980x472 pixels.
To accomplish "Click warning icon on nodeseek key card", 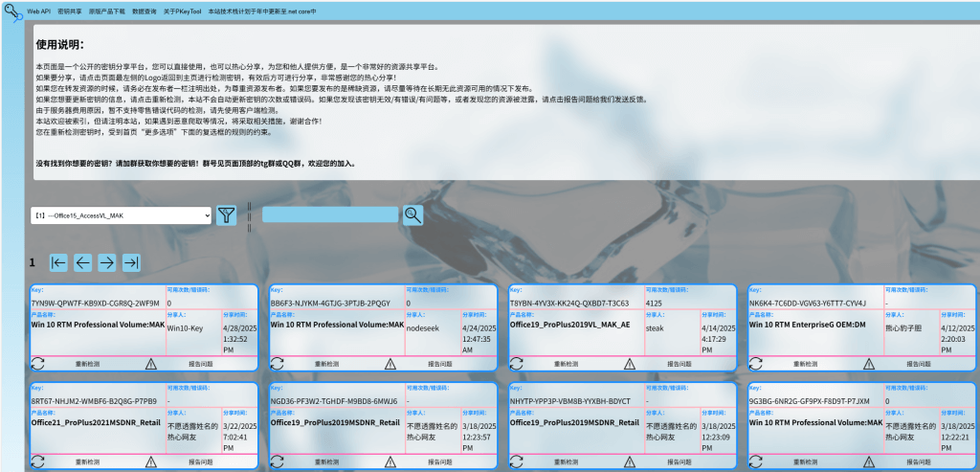I will [x=390, y=364].
